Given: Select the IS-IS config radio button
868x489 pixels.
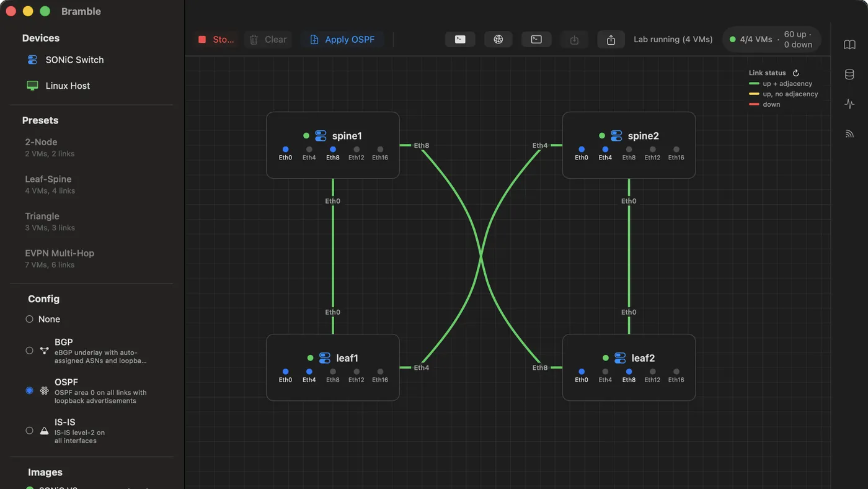Looking at the screenshot, I should coord(29,431).
